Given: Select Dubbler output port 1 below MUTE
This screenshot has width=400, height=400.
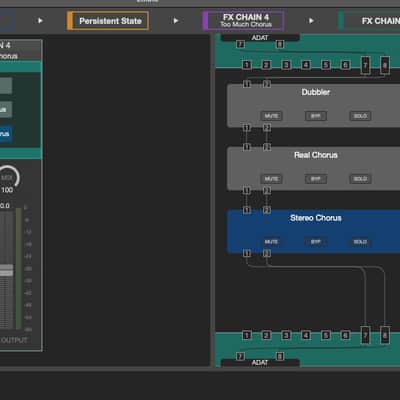Looking at the screenshot, I should tap(247, 128).
